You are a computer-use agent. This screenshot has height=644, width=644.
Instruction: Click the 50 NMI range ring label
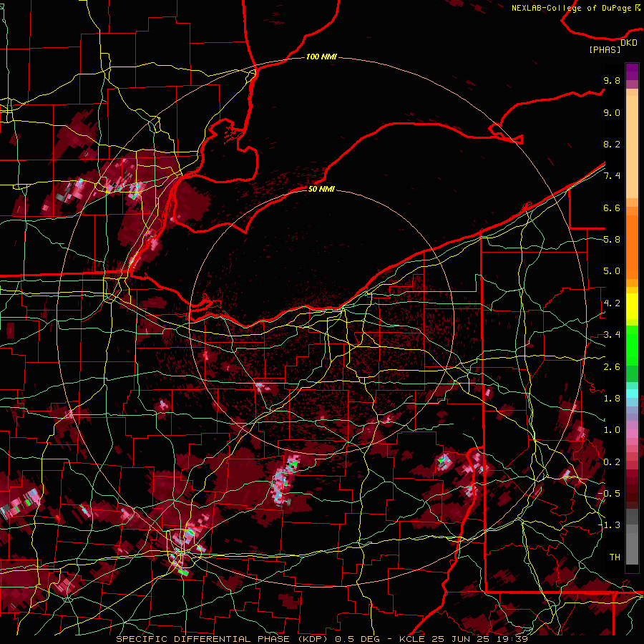click(321, 189)
